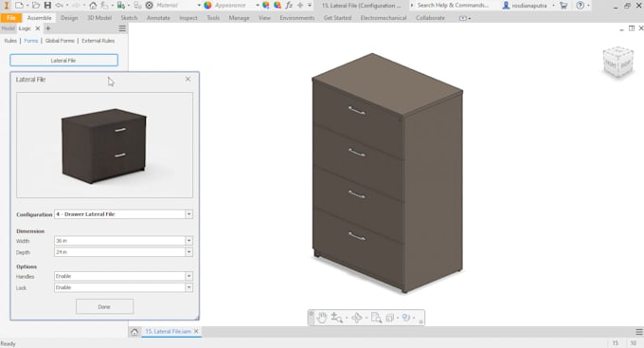Switch to the Model browser tab
The image size is (644, 348).
(x=8, y=28)
